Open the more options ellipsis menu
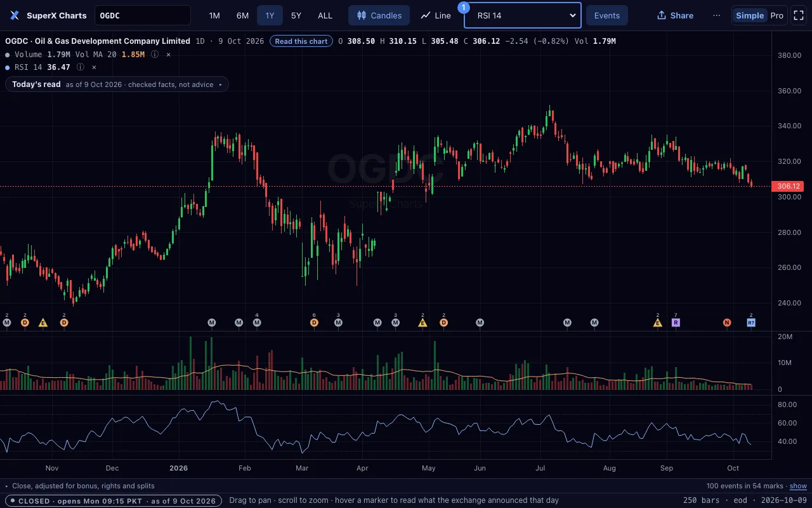Image resolution: width=812 pixels, height=508 pixels. [717, 15]
